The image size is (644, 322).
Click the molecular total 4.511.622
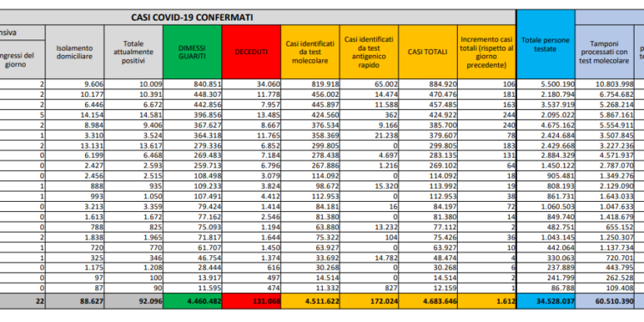coord(310,301)
